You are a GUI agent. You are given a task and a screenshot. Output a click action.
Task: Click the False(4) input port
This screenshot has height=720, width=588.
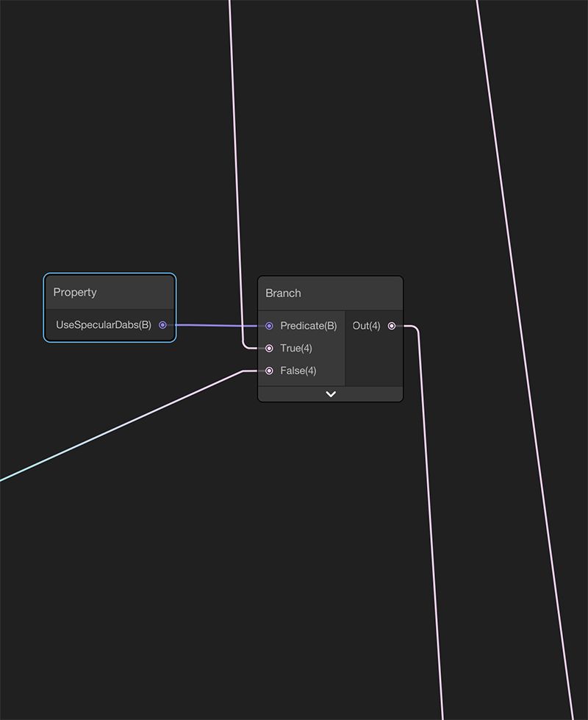(270, 371)
